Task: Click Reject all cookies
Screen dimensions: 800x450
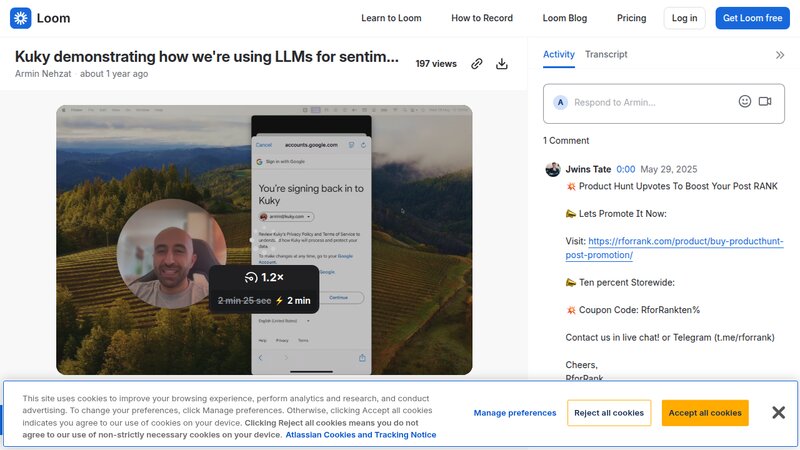Action: [609, 413]
